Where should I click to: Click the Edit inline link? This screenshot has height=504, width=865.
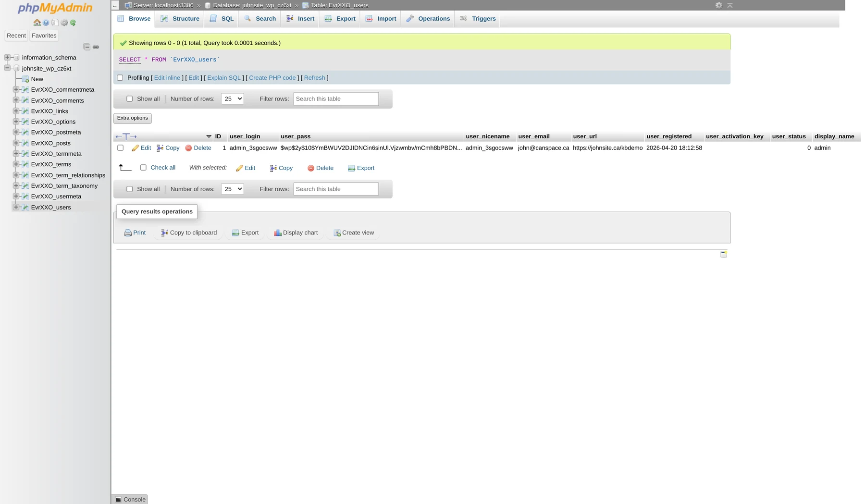click(167, 78)
